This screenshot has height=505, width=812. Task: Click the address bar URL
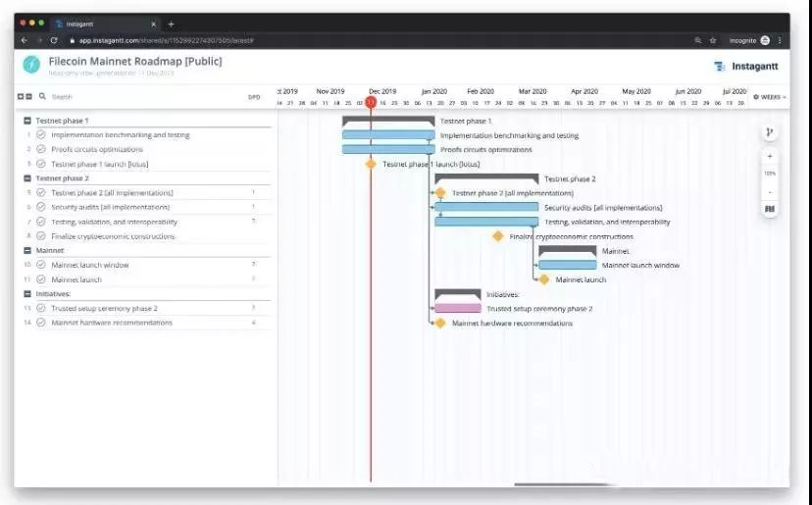click(x=167, y=40)
